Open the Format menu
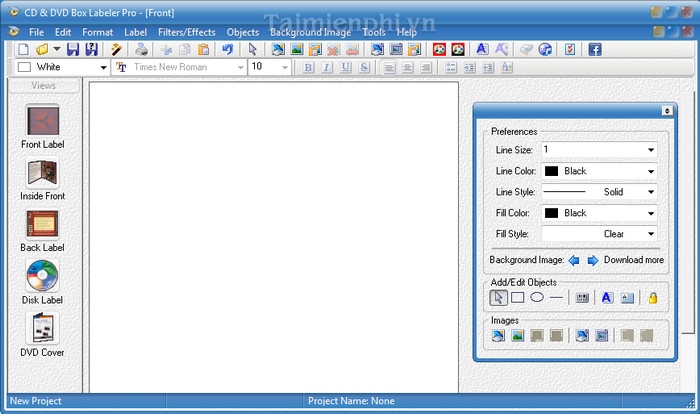Image resolution: width=700 pixels, height=414 pixels. (97, 32)
